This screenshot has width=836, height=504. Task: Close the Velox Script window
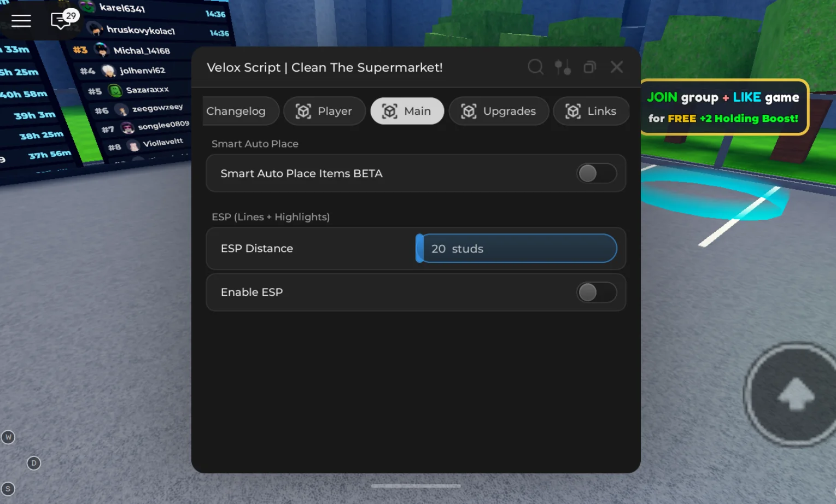click(x=617, y=67)
